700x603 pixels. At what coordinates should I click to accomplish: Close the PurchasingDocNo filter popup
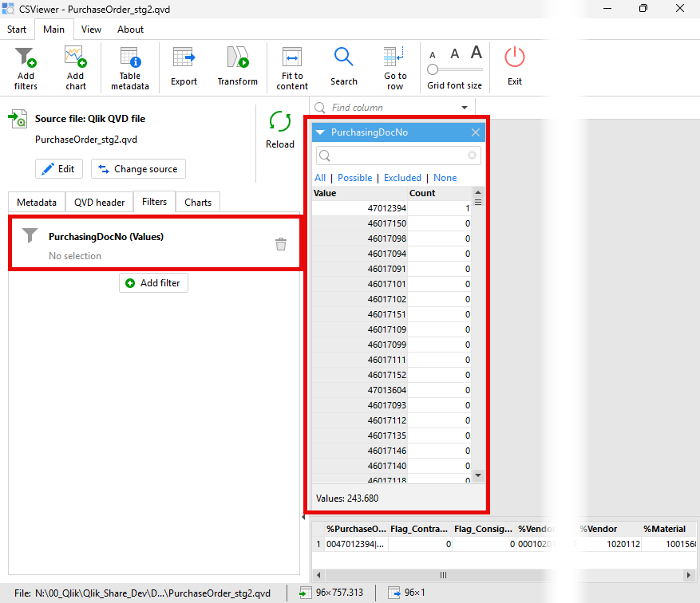click(476, 132)
